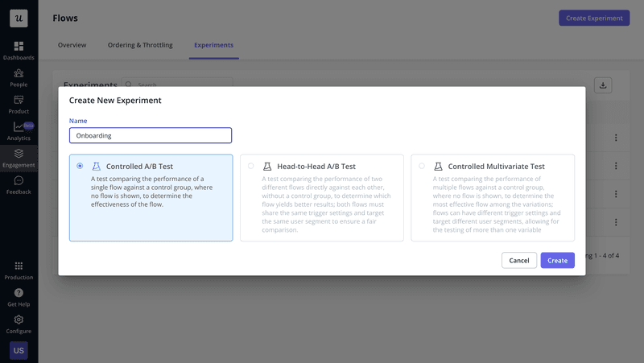Select the Controlled A/B Test radio option
644x363 pixels.
coord(80,166)
